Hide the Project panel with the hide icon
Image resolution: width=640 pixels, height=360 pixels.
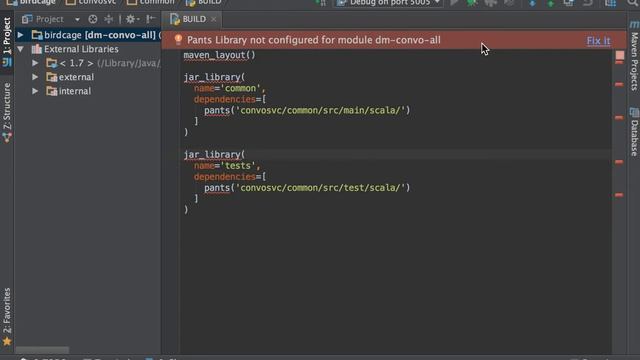[x=151, y=19]
